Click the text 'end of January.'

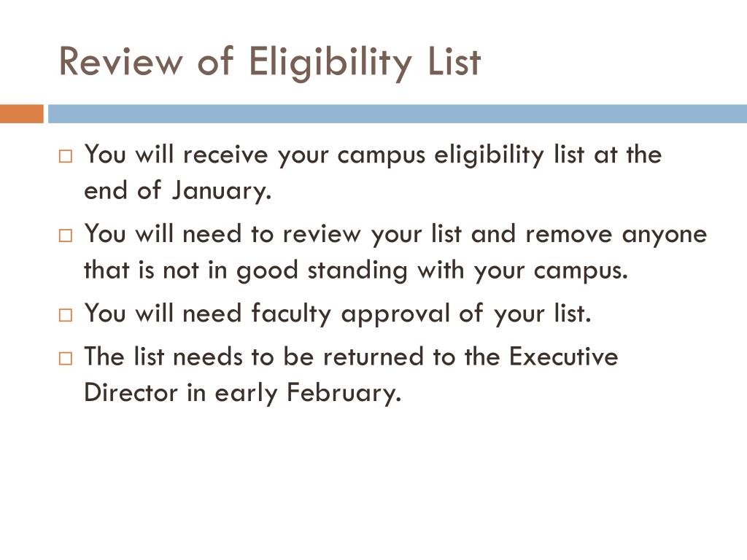(178, 191)
